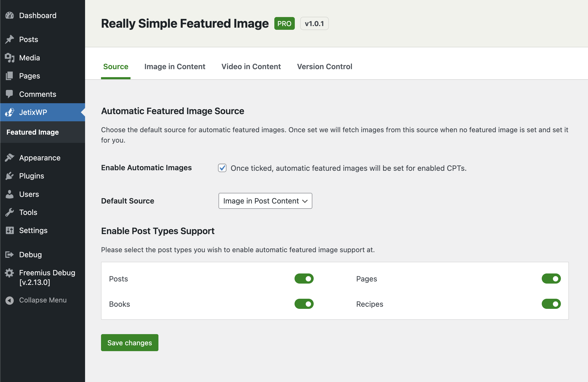Select the Video in Content tab
The height and width of the screenshot is (382, 588).
click(x=251, y=67)
